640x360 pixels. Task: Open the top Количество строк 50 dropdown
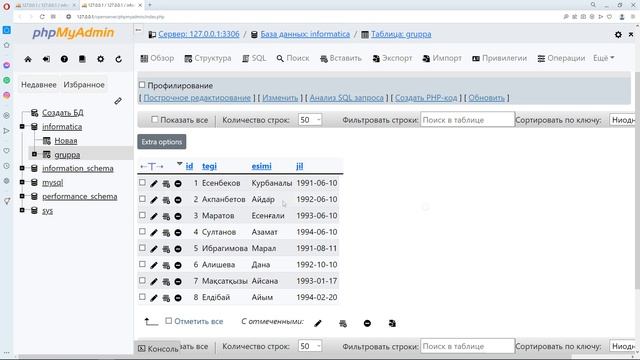tap(310, 120)
